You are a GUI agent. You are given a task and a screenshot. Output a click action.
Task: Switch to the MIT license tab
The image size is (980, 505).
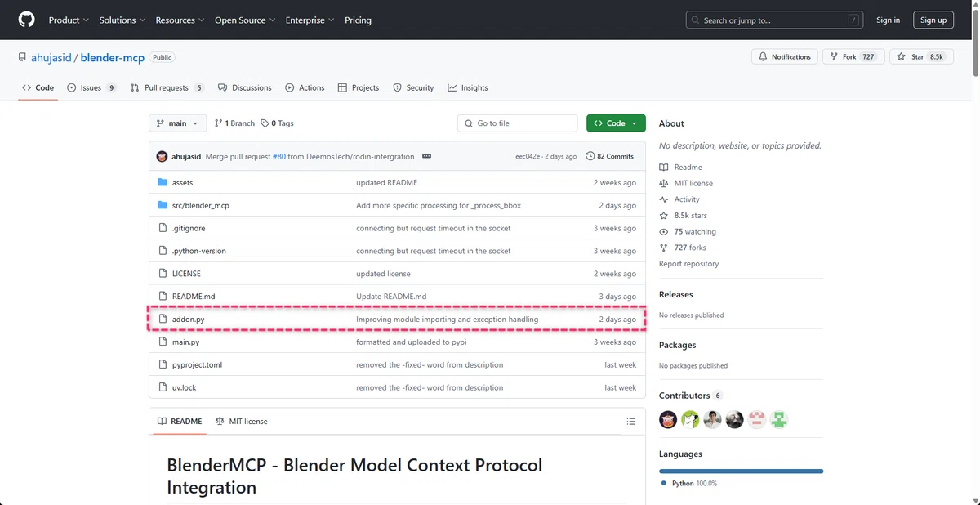click(241, 422)
